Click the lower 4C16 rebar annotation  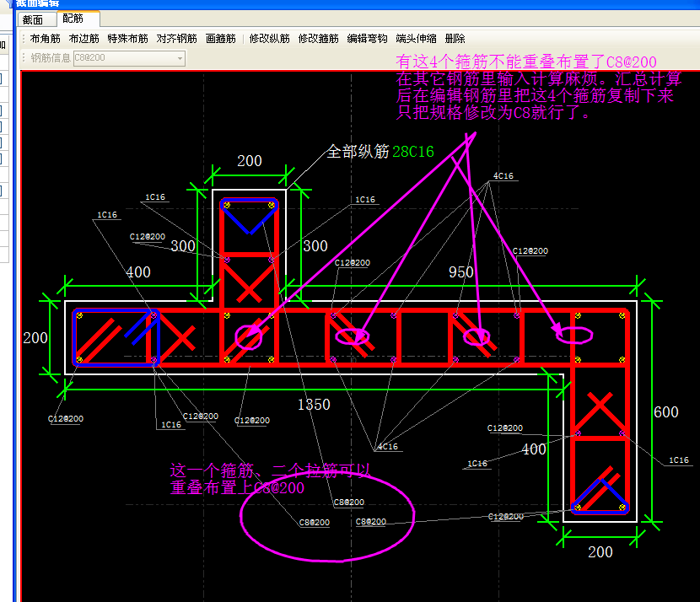pos(387,447)
